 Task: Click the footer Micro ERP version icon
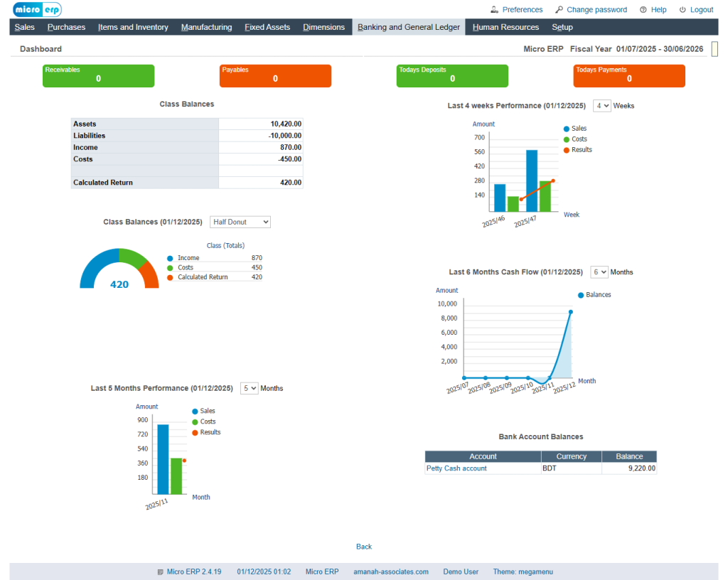click(160, 571)
